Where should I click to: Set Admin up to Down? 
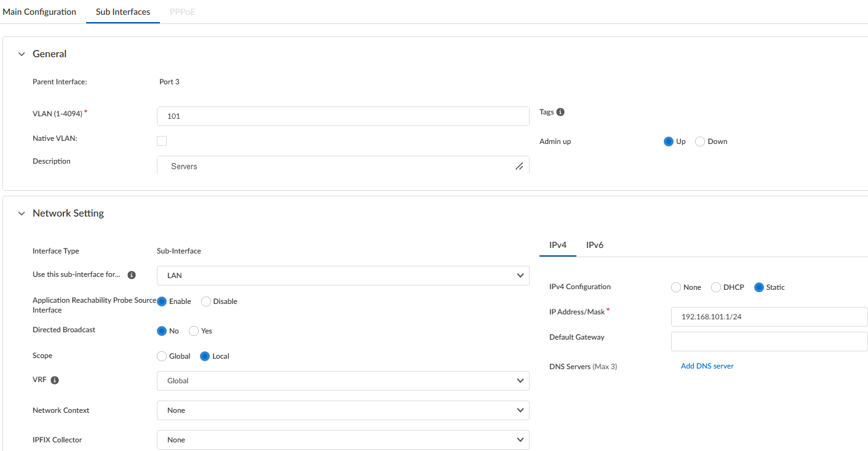[700, 142]
